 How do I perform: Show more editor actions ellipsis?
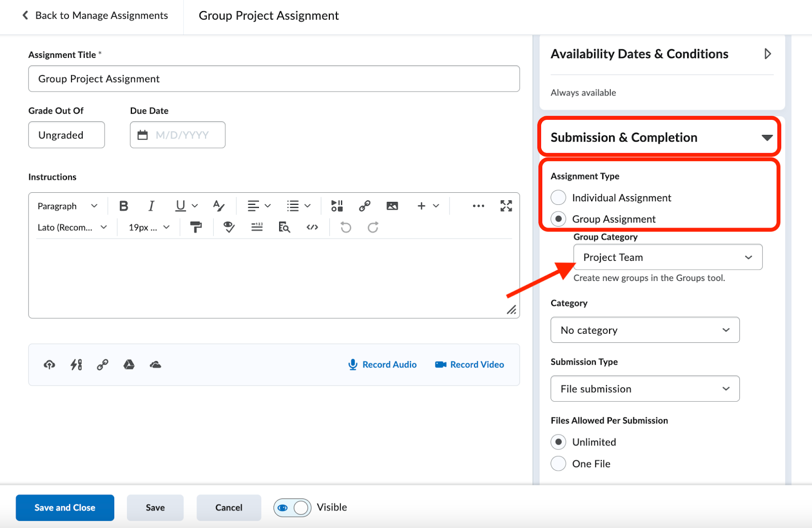tap(478, 206)
